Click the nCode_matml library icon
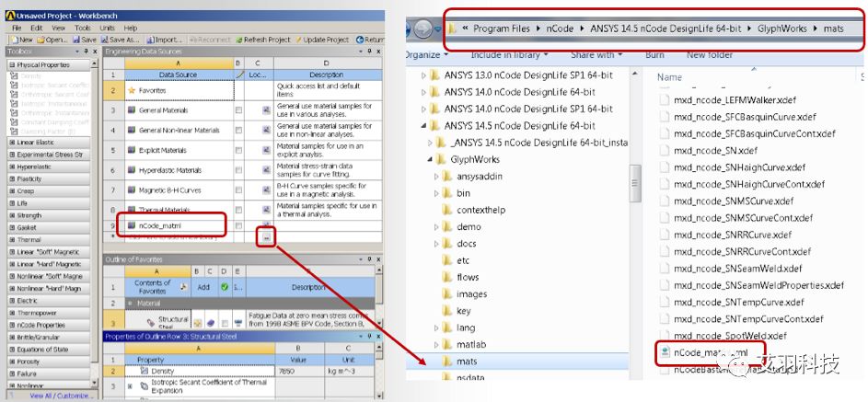 tap(132, 225)
